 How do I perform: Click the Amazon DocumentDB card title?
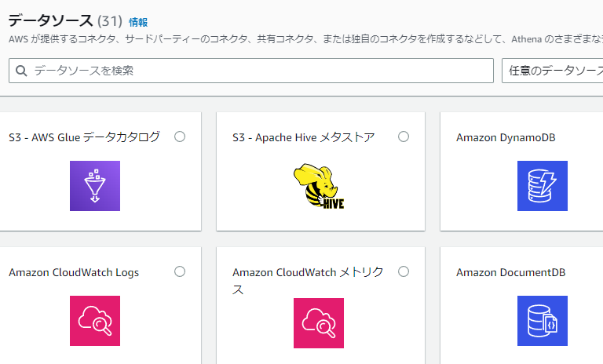510,272
